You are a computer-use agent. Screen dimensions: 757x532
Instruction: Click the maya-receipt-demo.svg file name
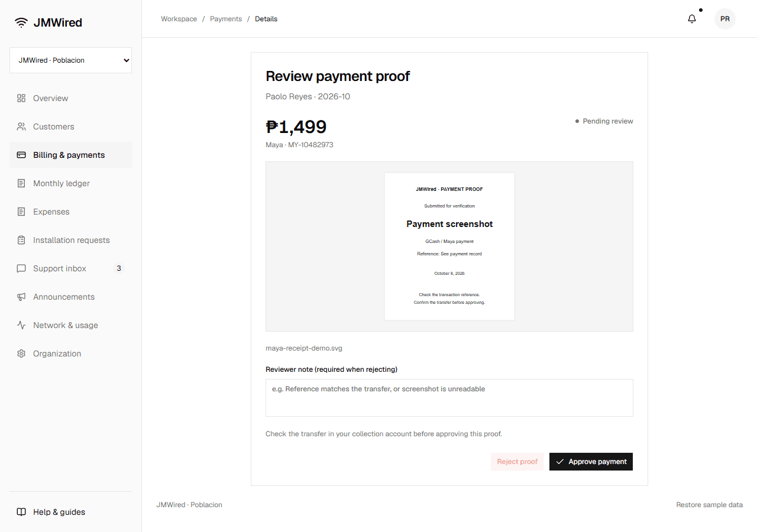[304, 348]
